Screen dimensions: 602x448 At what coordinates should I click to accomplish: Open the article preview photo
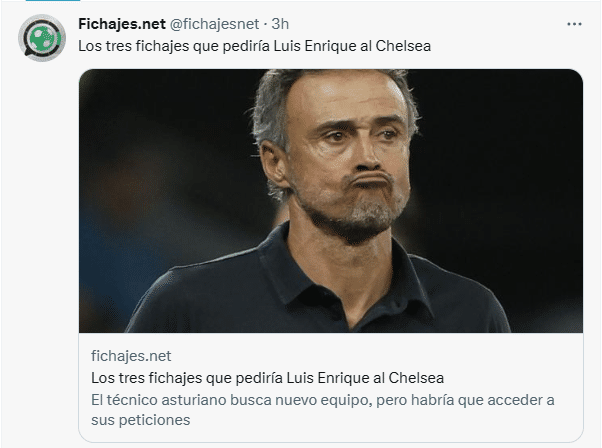(330, 200)
